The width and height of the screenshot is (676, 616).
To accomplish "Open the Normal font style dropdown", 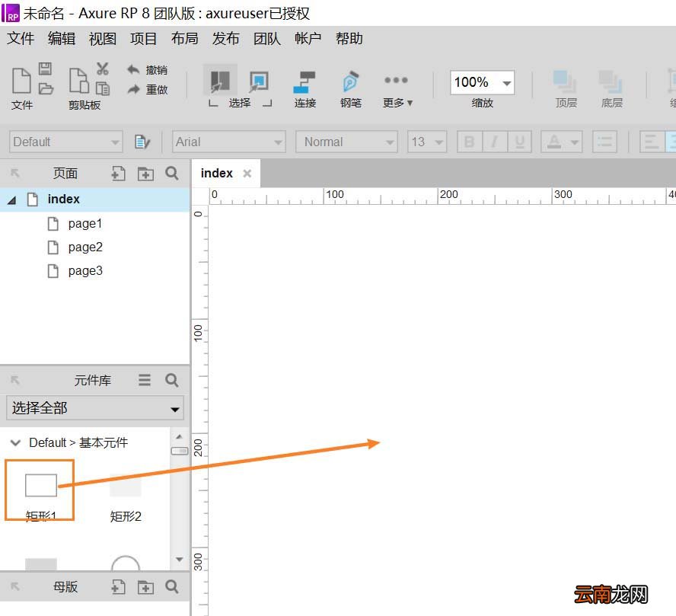I will 346,142.
